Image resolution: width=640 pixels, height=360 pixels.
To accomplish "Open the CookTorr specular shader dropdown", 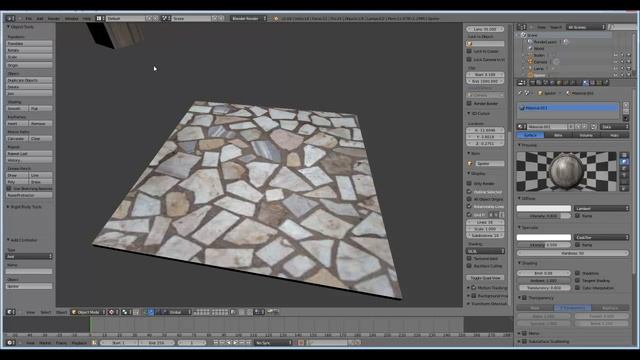I will tap(602, 237).
